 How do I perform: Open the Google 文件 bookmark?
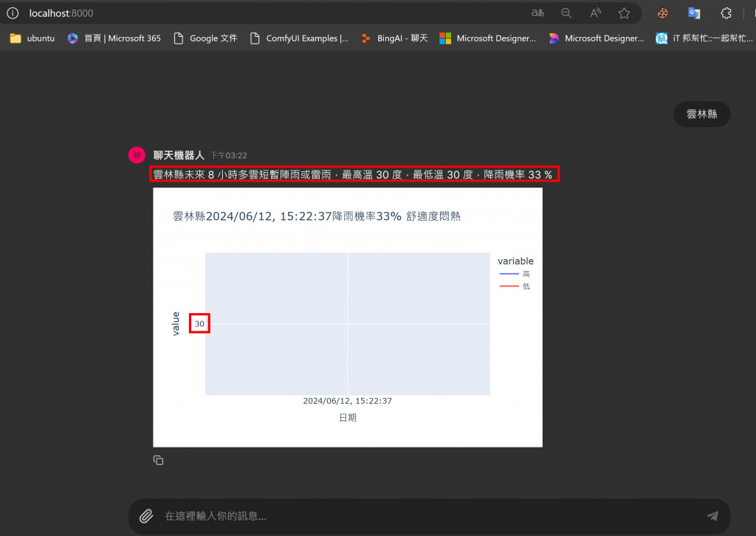[205, 38]
